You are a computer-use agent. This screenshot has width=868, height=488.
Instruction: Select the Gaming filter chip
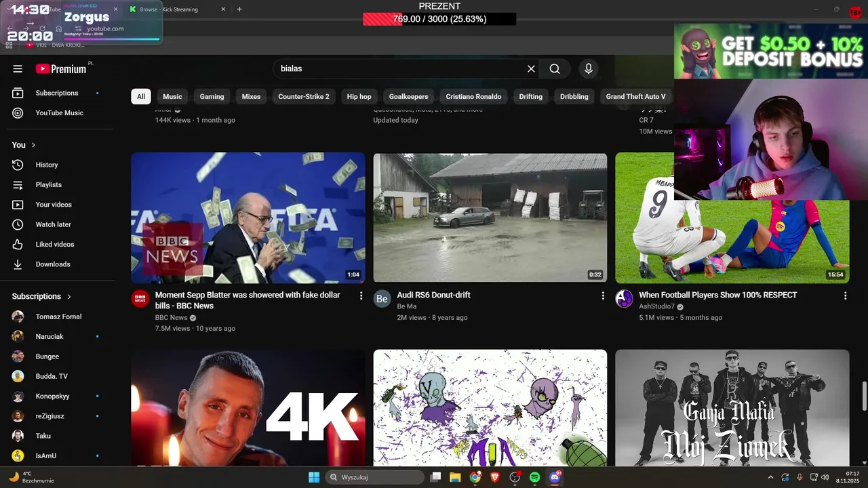click(212, 96)
